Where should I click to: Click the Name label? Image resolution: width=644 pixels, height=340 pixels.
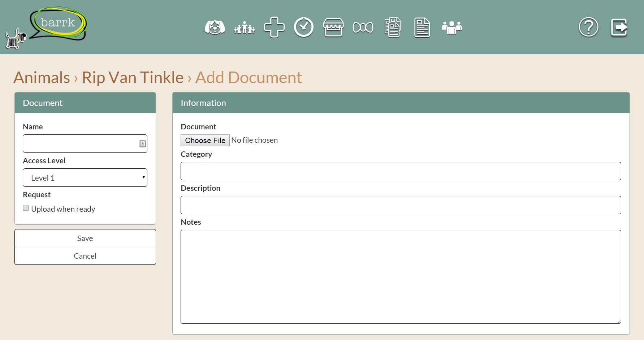click(x=33, y=127)
